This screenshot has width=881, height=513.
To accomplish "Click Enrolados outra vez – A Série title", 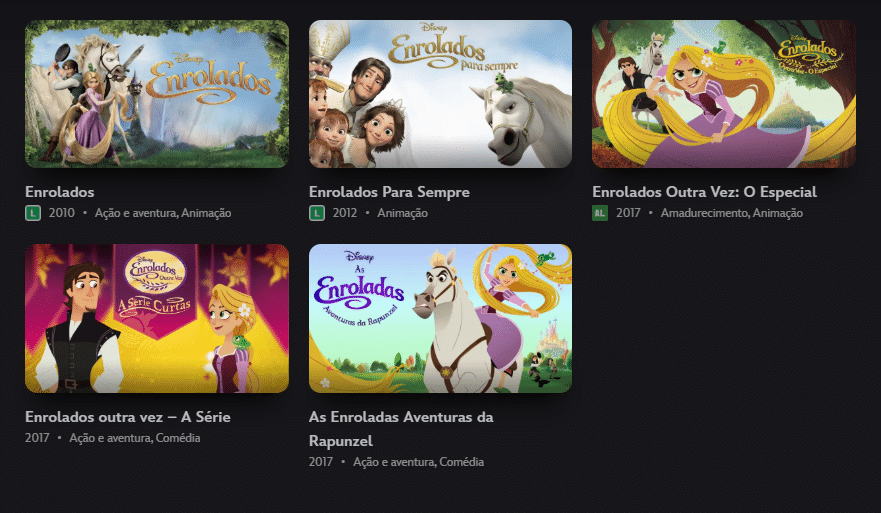I will [x=128, y=417].
